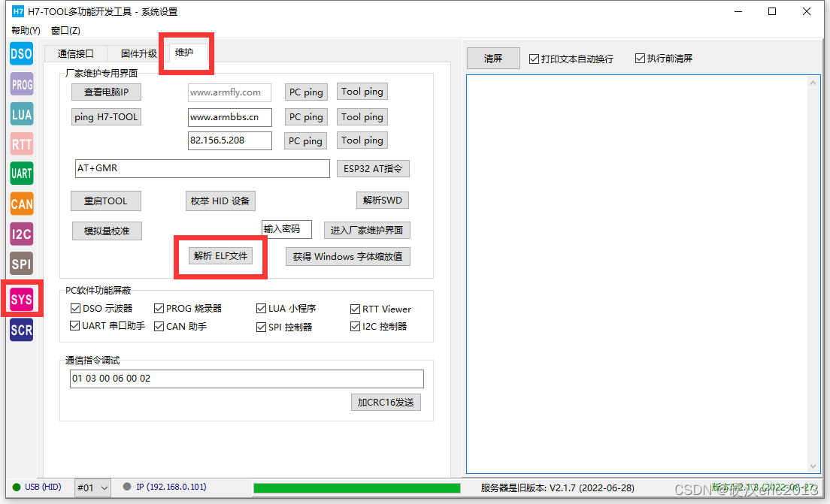Toggle 执行前清屏 checkbox
Viewport: 830px width, 504px height.
click(640, 58)
